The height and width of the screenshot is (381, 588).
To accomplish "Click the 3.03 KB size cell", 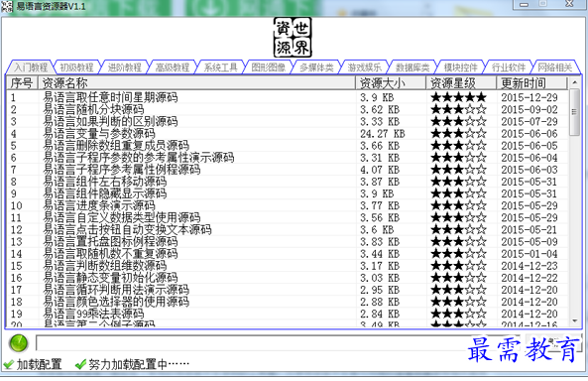I will (x=380, y=278).
